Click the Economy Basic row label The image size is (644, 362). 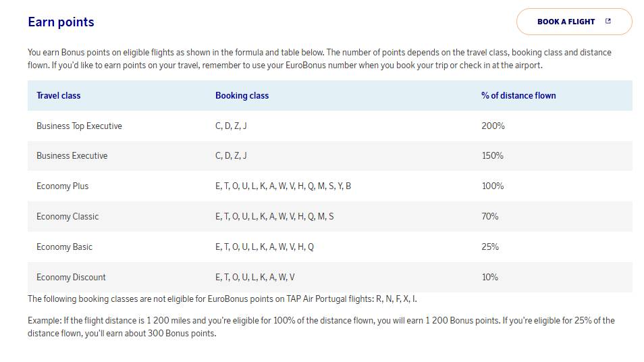[x=65, y=247]
